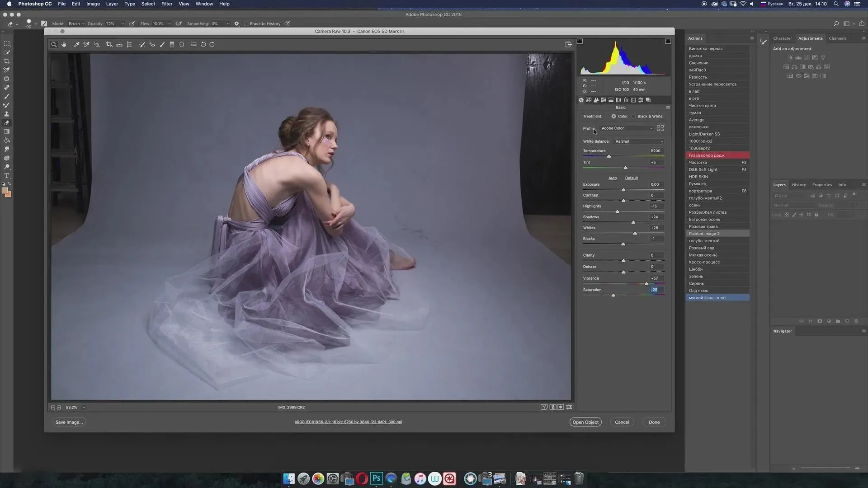Select Black & White treatment
This screenshot has height=488, width=868.
[x=634, y=116]
